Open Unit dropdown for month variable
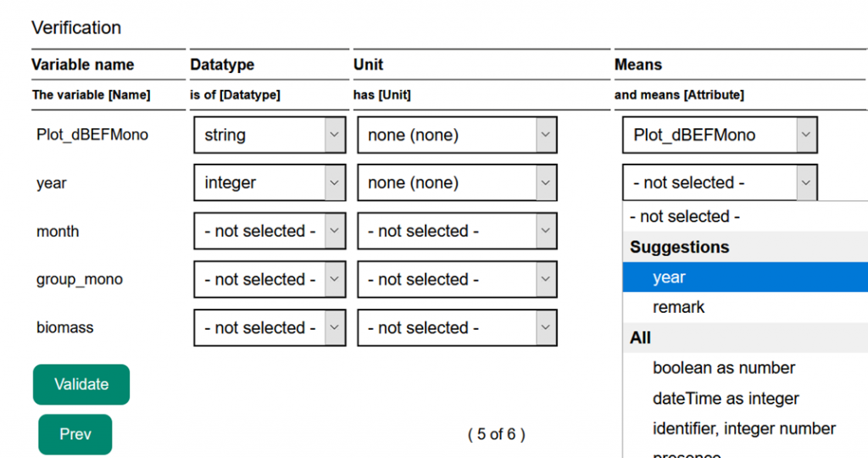 point(457,231)
